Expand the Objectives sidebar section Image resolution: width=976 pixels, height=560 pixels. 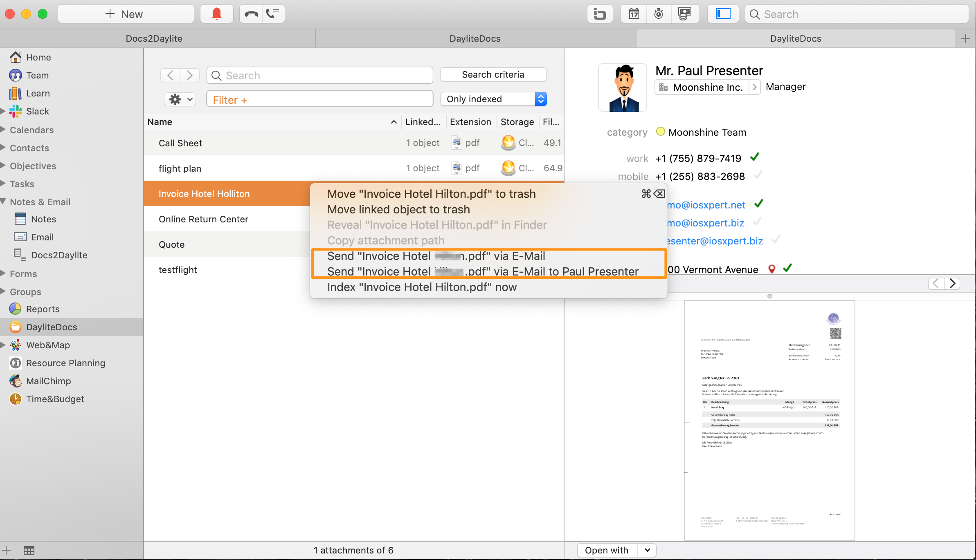[x=3, y=166]
